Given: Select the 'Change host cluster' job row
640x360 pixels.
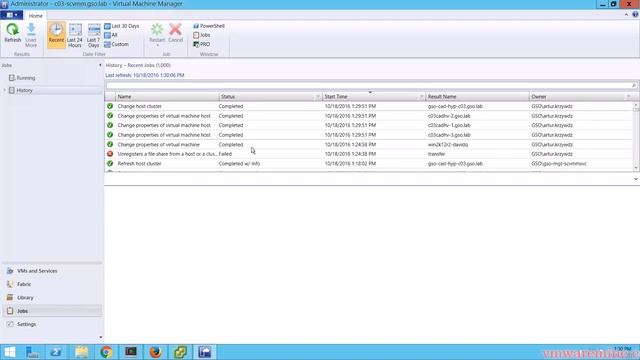Looking at the screenshot, I should [x=369, y=106].
